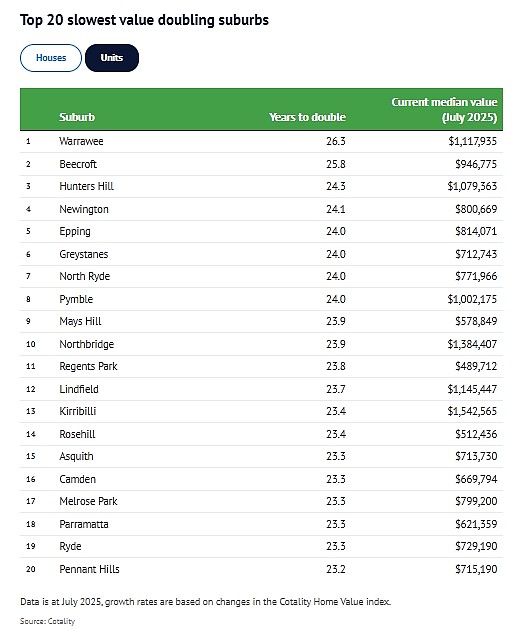Click Lindfield years to double 23.7
Viewport: 528px width, 630px height.
coord(336,389)
